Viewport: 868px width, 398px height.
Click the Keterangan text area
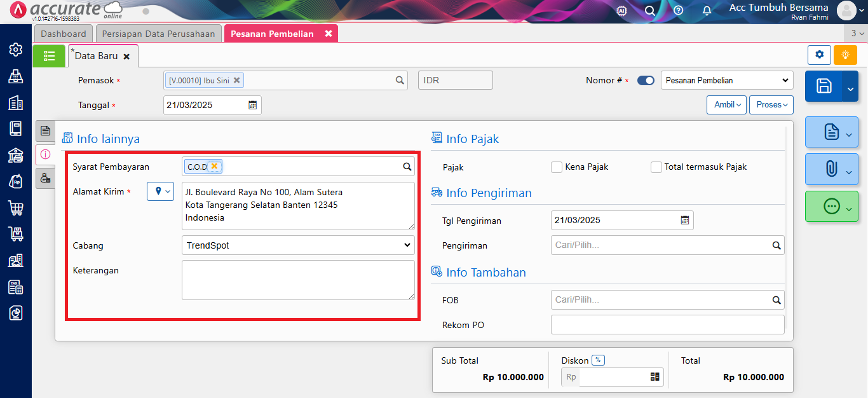point(298,280)
